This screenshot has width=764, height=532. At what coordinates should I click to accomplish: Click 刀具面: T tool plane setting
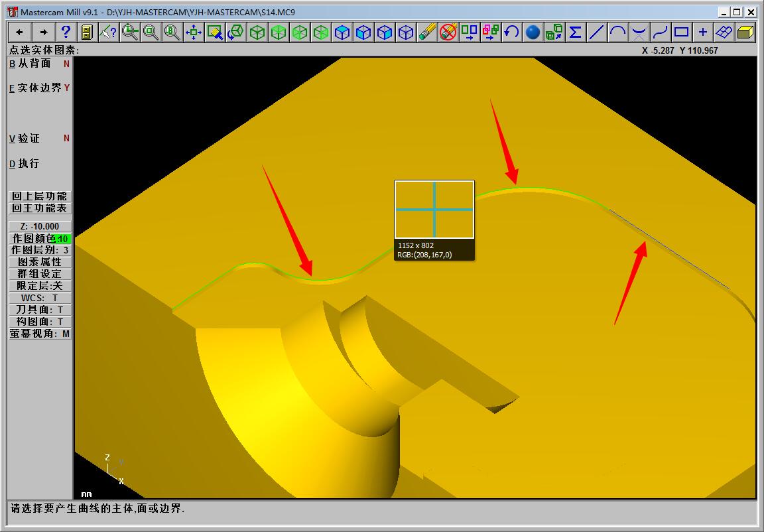[40, 310]
